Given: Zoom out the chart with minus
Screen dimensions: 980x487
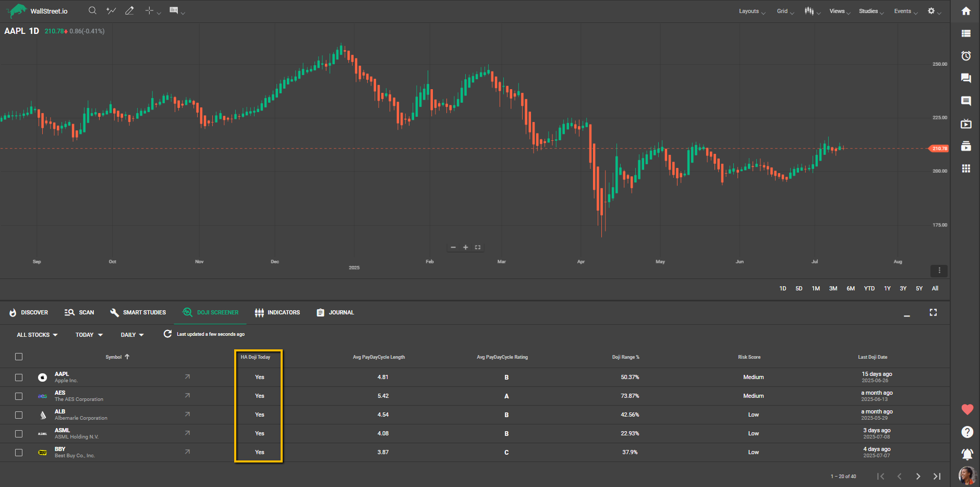Looking at the screenshot, I should coord(453,247).
